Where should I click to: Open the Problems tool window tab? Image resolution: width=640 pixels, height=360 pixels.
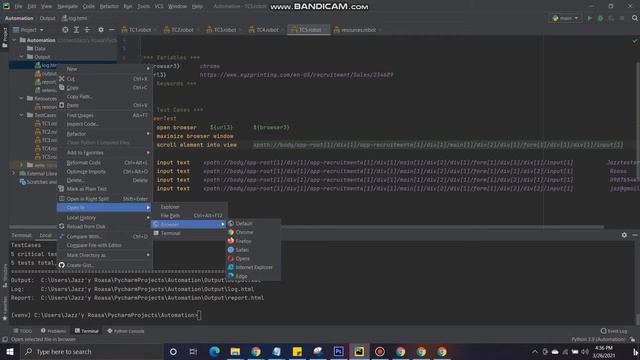click(53, 331)
